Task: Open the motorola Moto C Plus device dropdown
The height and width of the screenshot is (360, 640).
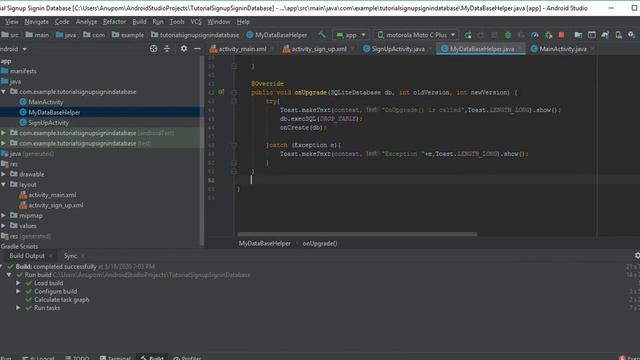Action: click(x=416, y=35)
